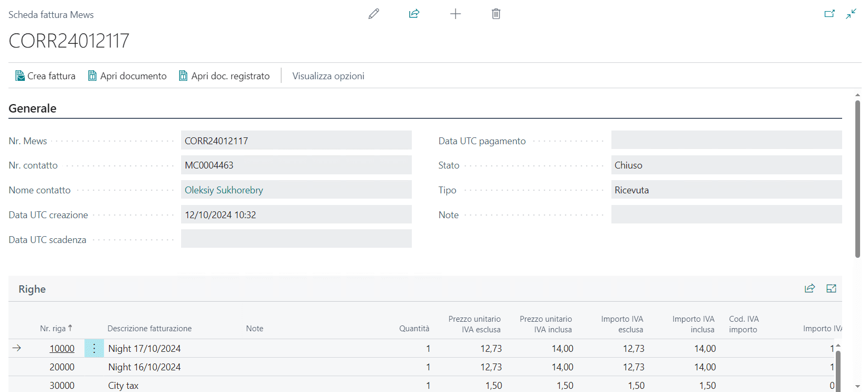Click the main vertical scrollbar
This screenshot has width=868, height=392.
tap(857, 180)
